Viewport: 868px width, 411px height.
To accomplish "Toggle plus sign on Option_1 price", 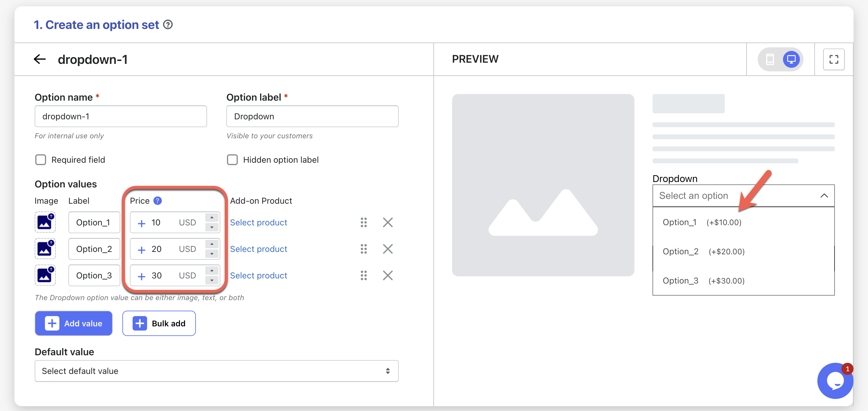I will click(x=142, y=223).
